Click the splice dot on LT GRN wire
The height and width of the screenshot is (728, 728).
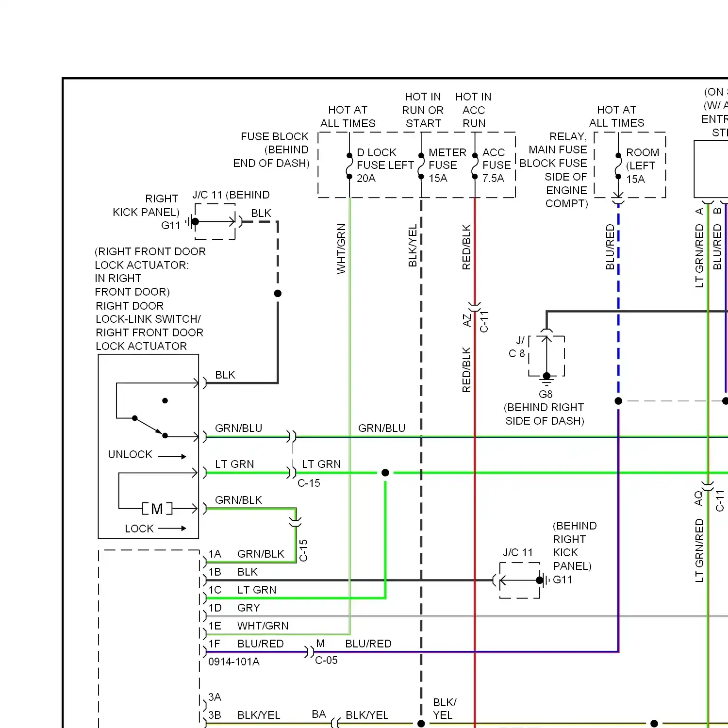coord(385,473)
